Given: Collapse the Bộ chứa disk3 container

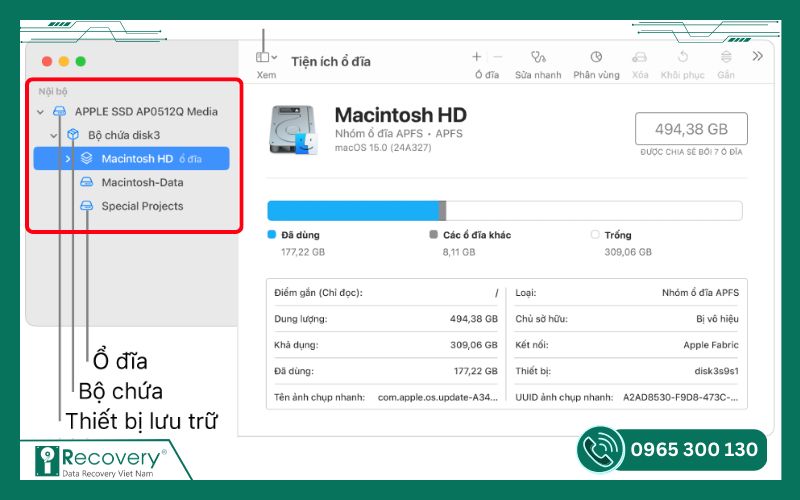Looking at the screenshot, I should click(54, 135).
